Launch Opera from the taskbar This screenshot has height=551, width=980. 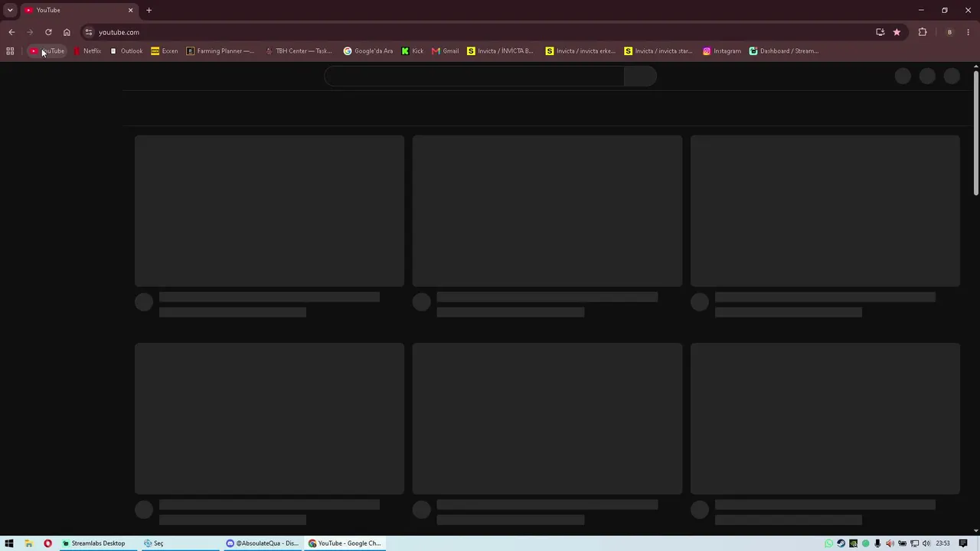[x=47, y=543]
